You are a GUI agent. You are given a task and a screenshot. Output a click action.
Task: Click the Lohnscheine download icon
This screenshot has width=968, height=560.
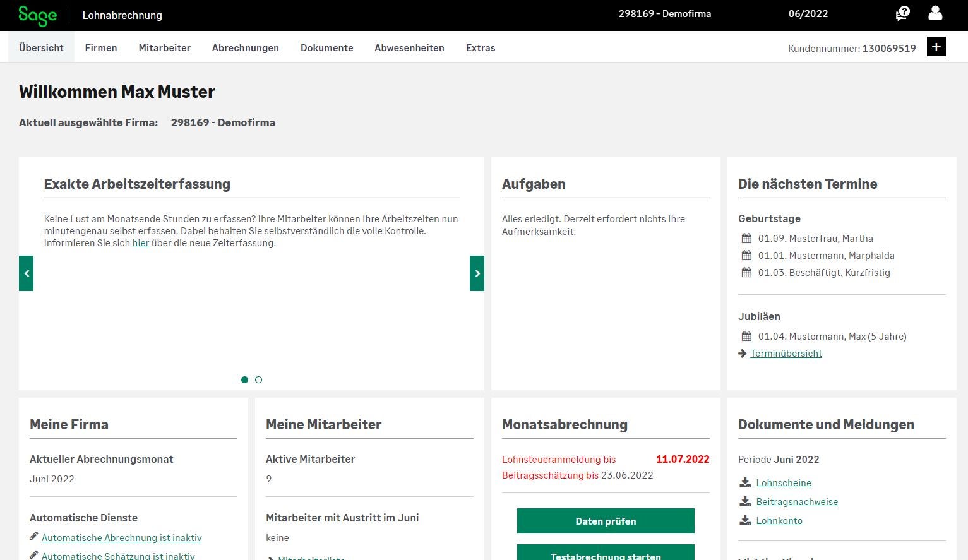coord(745,483)
